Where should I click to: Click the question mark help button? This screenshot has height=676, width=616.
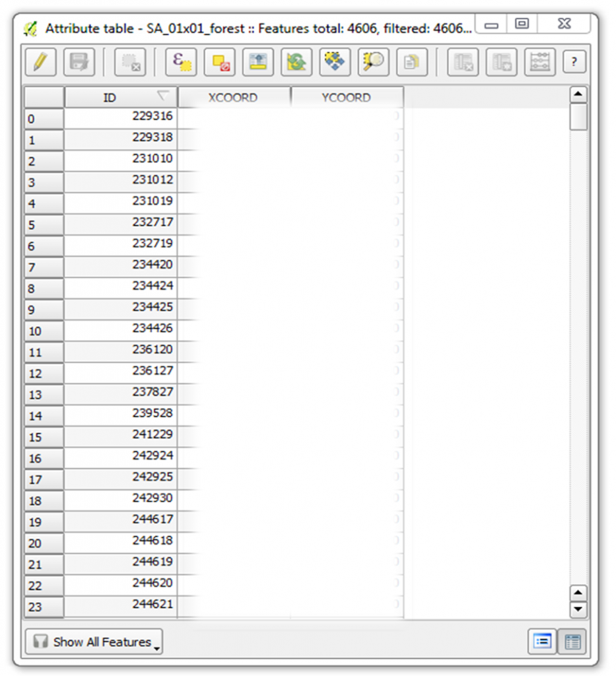point(574,62)
